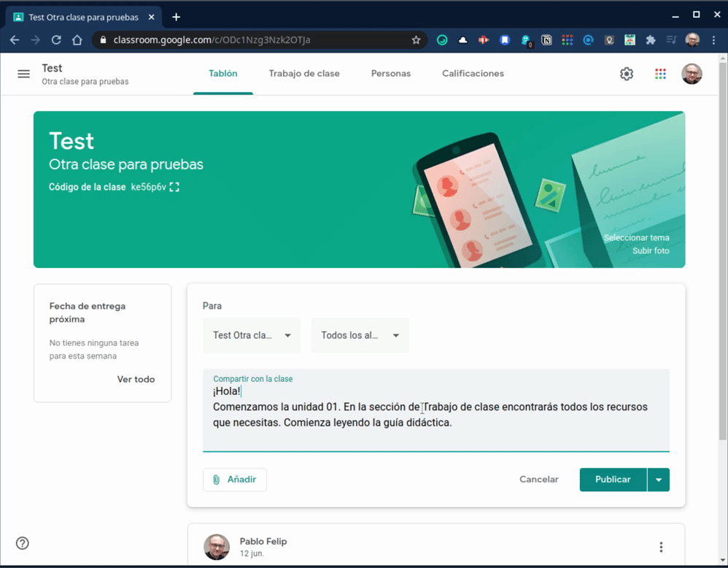The width and height of the screenshot is (728, 568).
Task: Click Subir foto on the banner
Action: pos(651,250)
